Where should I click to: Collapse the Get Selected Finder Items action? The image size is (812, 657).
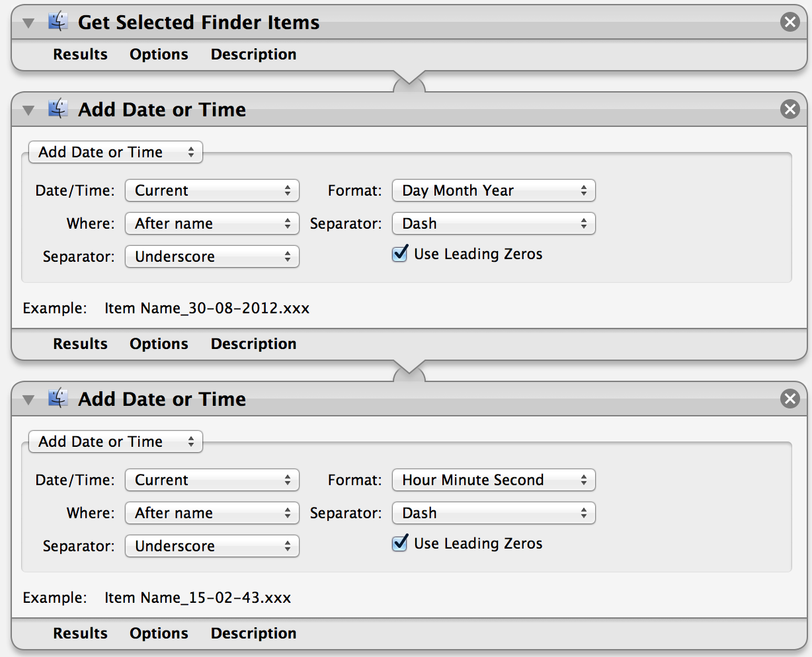pyautogui.click(x=28, y=23)
